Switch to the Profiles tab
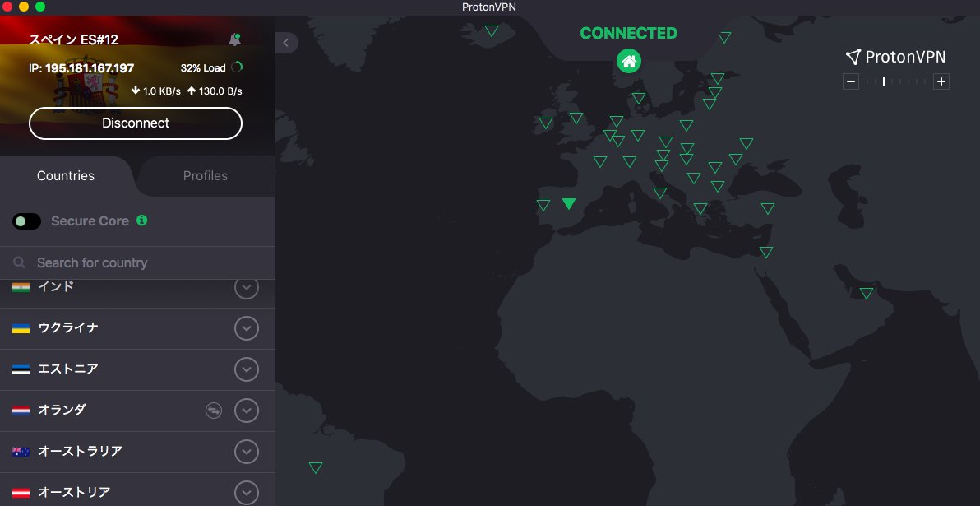 pos(205,176)
